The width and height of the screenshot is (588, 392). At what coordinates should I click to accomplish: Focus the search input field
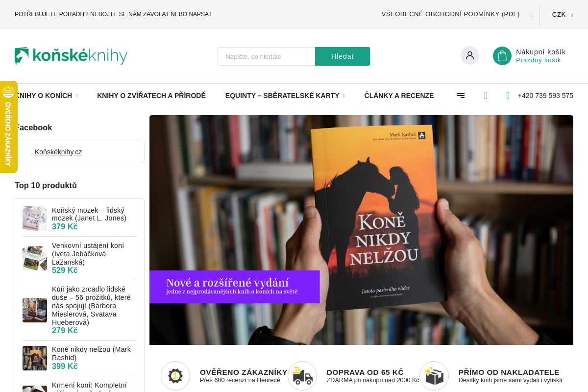coord(267,56)
